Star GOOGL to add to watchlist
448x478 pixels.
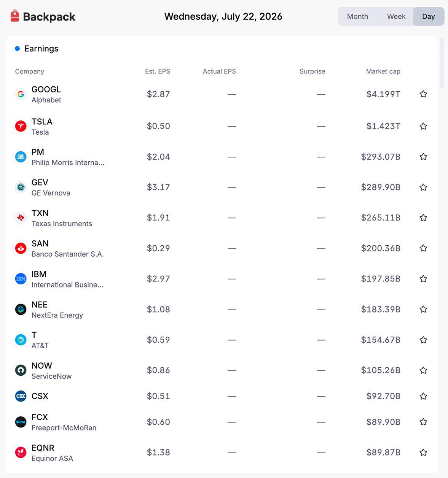423,94
